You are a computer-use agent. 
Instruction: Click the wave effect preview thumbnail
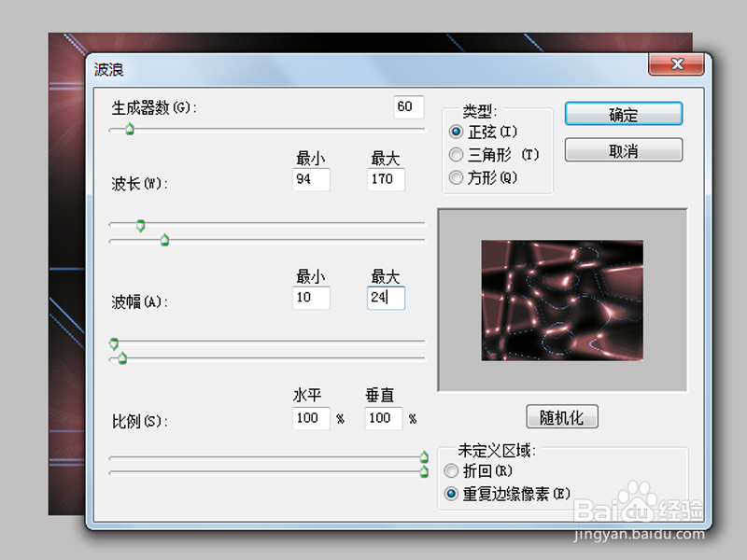562,301
